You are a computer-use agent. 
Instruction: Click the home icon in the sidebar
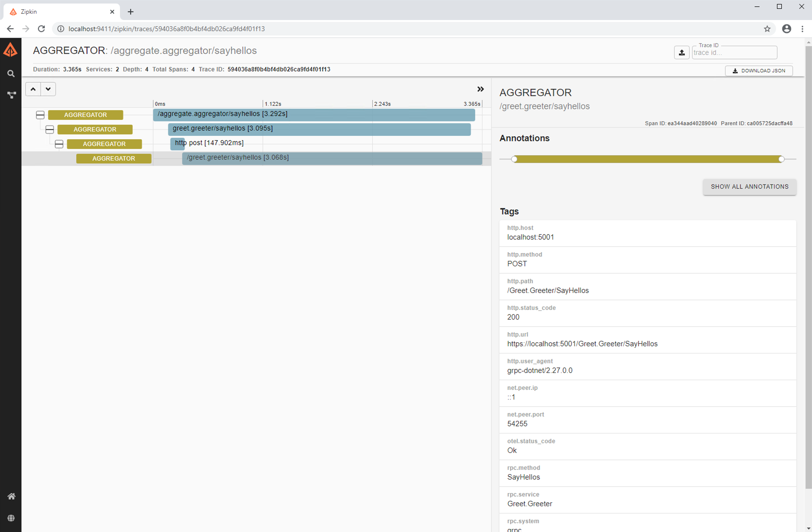11,496
